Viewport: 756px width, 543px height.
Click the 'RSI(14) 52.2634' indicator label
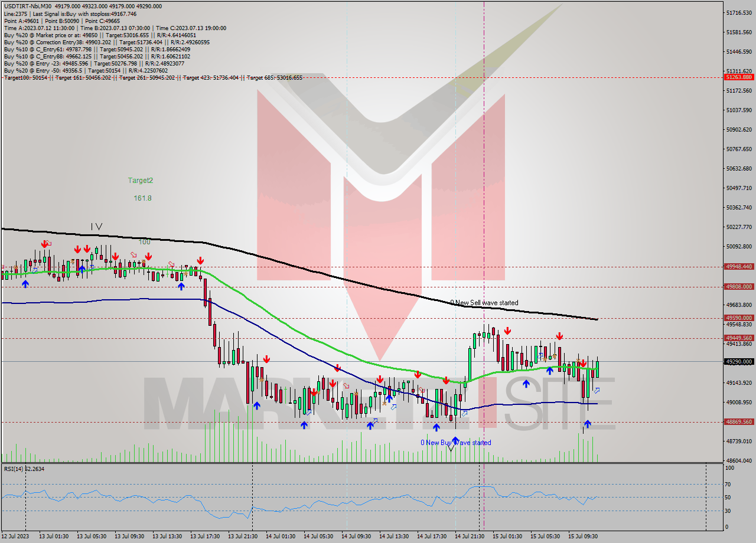(24, 469)
